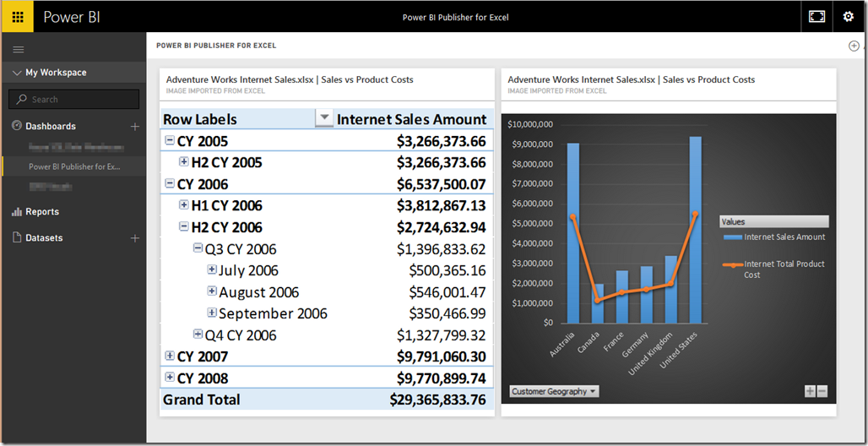This screenshot has height=446, width=868.
Task: Expand H1 CY 2006 row
Action: coord(184,205)
